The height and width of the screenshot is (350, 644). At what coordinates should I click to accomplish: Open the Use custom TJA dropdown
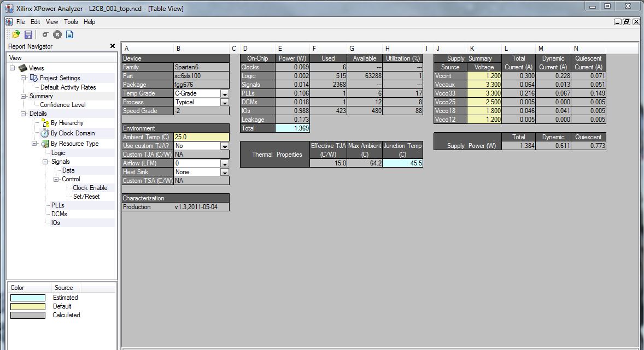tap(225, 146)
